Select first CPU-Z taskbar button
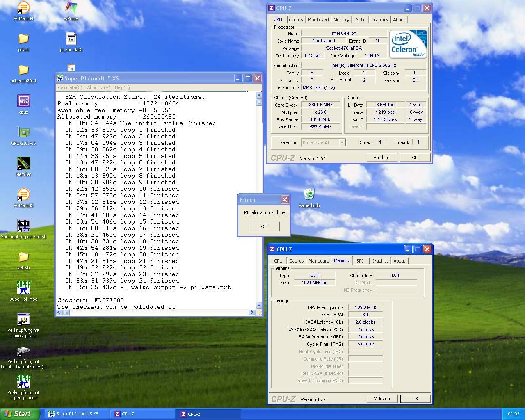The width and height of the screenshot is (525, 420). click(143, 414)
